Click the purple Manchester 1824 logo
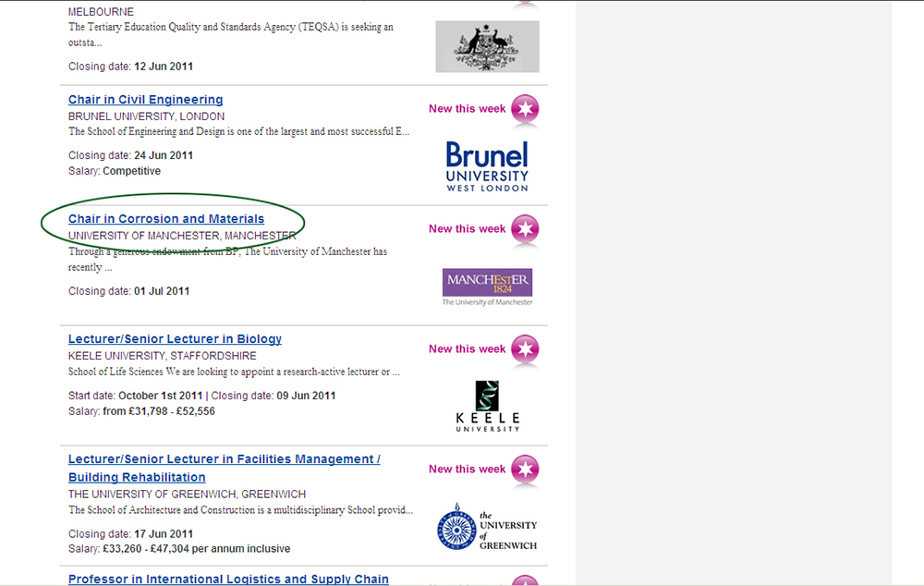The width and height of the screenshot is (924, 586). point(487,287)
